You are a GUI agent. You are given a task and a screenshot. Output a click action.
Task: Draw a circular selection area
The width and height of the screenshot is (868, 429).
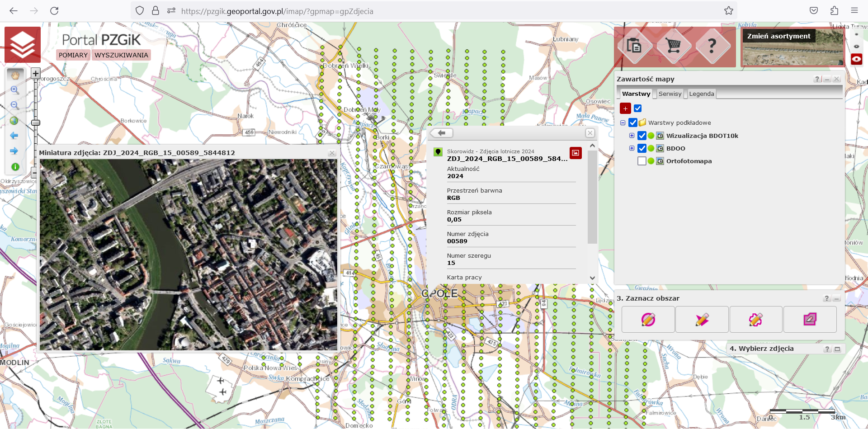[648, 320]
